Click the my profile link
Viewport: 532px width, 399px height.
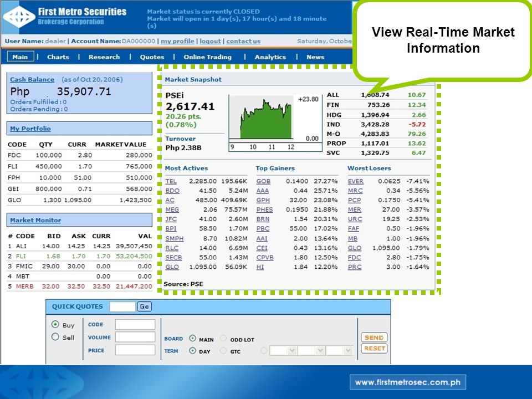[x=177, y=41]
